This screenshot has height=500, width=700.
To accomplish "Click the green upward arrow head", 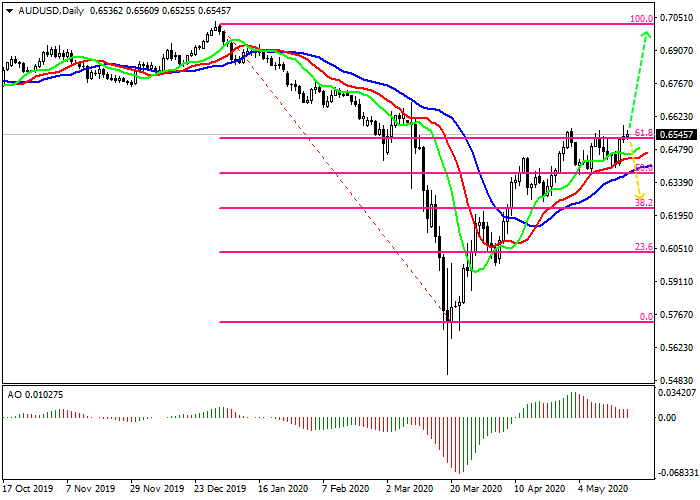I will click(647, 38).
